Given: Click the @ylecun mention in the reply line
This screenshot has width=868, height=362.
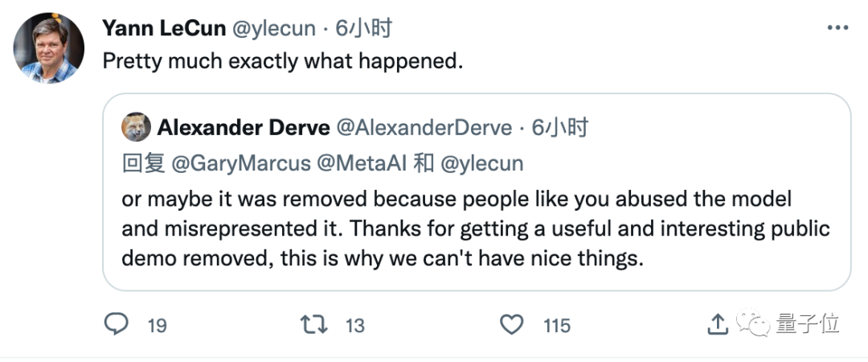Looking at the screenshot, I should click(x=481, y=163).
